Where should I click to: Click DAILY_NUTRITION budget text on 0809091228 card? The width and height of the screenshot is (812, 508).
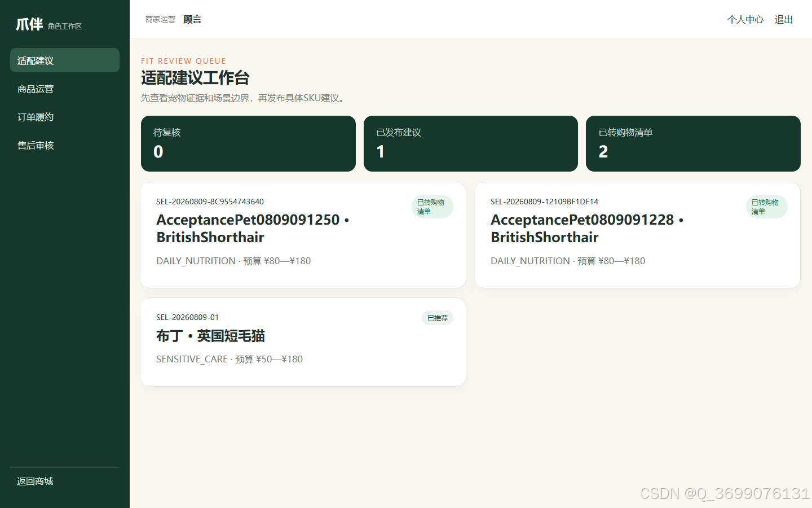tap(568, 261)
